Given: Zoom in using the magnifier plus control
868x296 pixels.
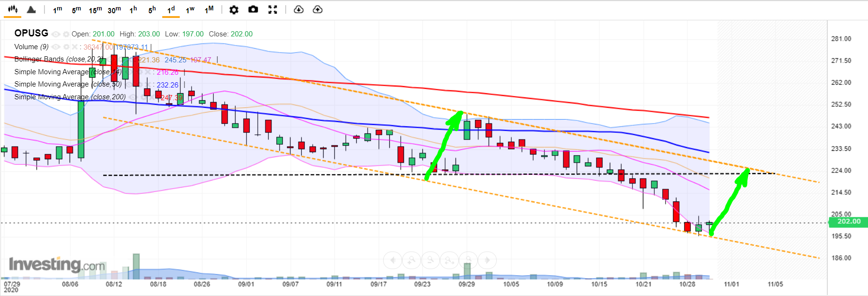Looking at the screenshot, I should tap(412, 260).
